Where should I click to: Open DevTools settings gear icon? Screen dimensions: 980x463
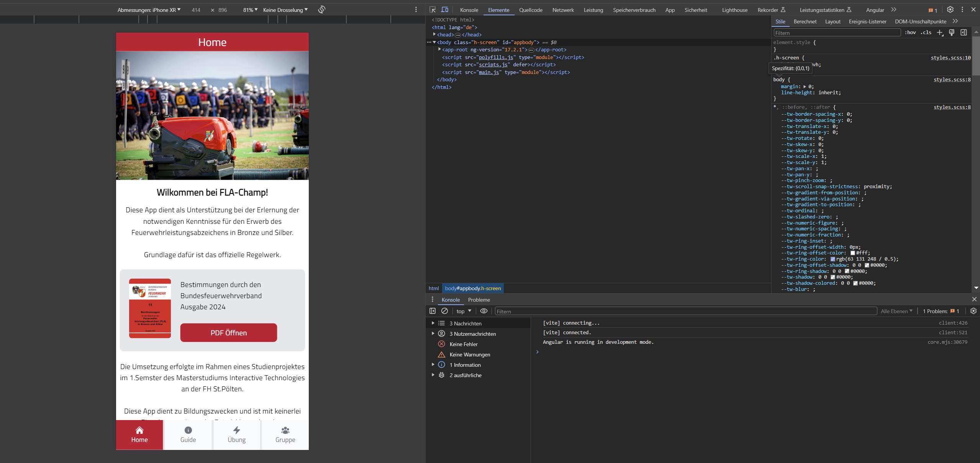pos(950,10)
